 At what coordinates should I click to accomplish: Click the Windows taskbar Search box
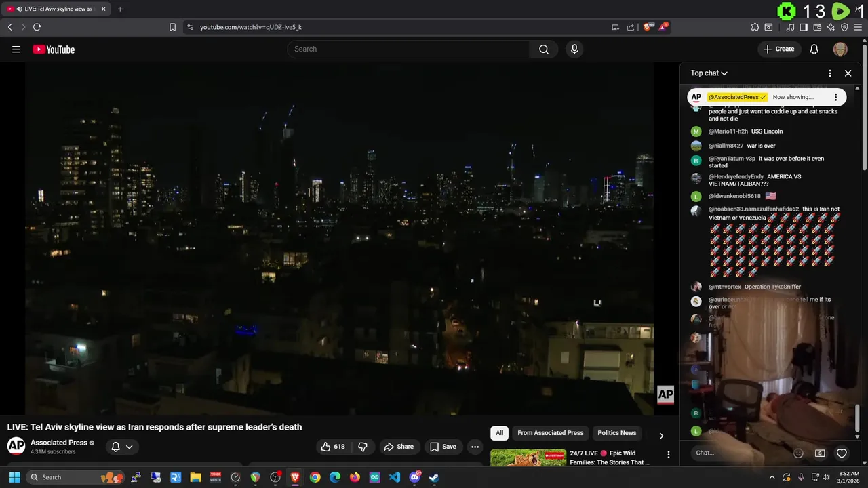click(x=75, y=477)
